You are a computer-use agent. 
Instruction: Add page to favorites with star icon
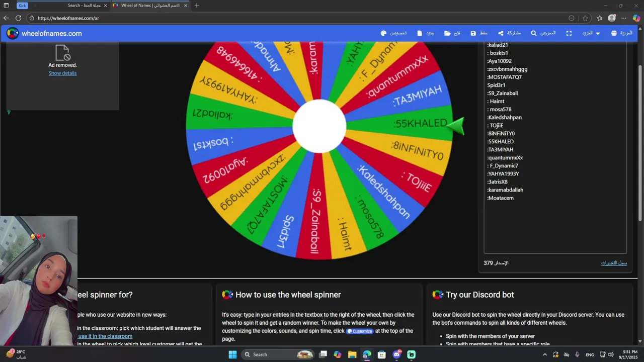(585, 18)
